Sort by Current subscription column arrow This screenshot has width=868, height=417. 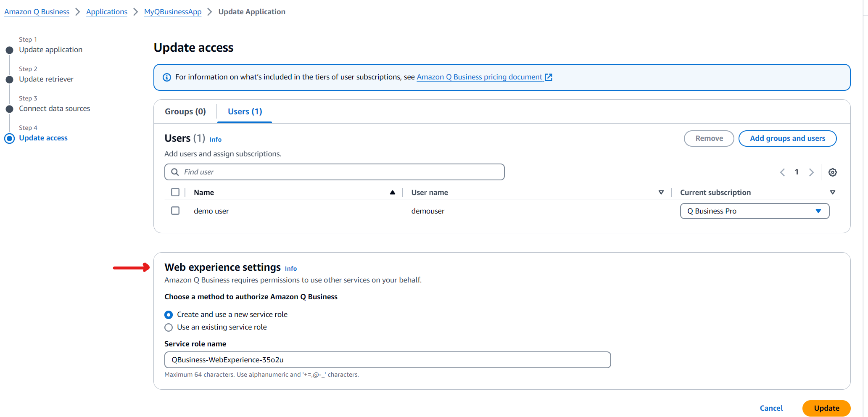coord(832,193)
